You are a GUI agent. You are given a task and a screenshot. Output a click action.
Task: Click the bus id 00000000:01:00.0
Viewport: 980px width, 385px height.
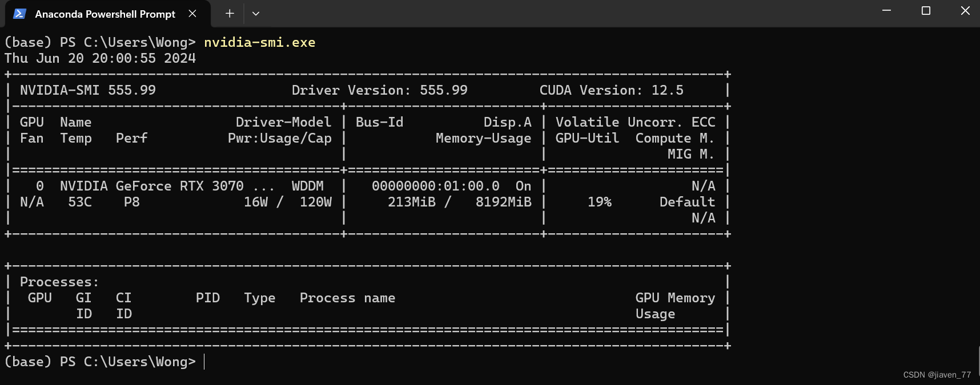click(436, 186)
